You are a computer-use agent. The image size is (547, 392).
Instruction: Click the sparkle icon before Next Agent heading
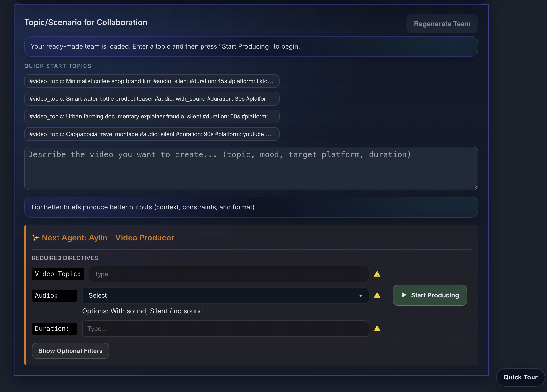click(x=36, y=238)
